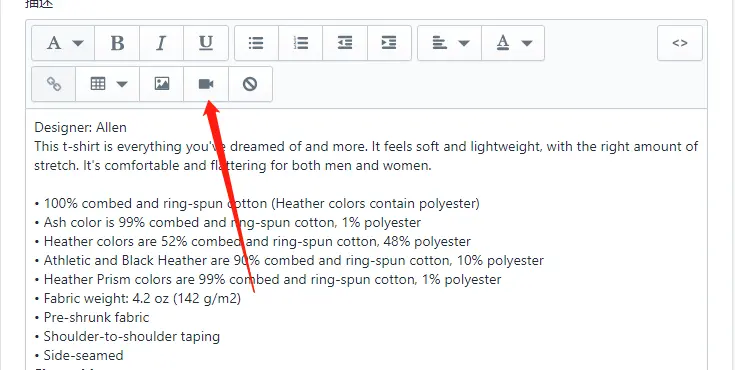
Task: Toggle italic text formatting
Action: click(161, 43)
